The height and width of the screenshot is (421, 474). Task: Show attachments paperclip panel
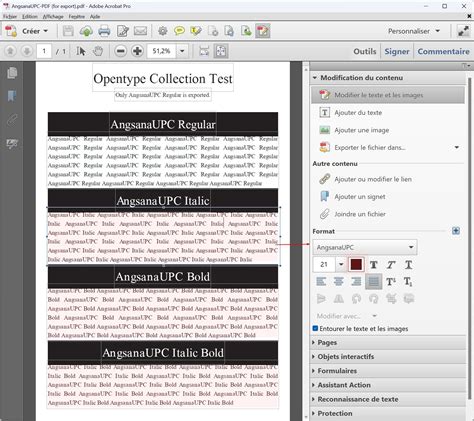(12, 120)
